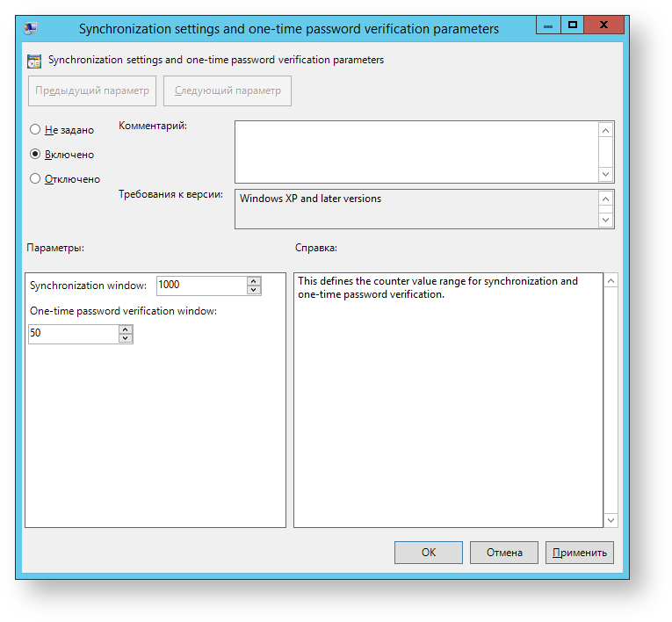Choose the 'Отключено' radio option
The image size is (672, 622).
[x=35, y=178]
